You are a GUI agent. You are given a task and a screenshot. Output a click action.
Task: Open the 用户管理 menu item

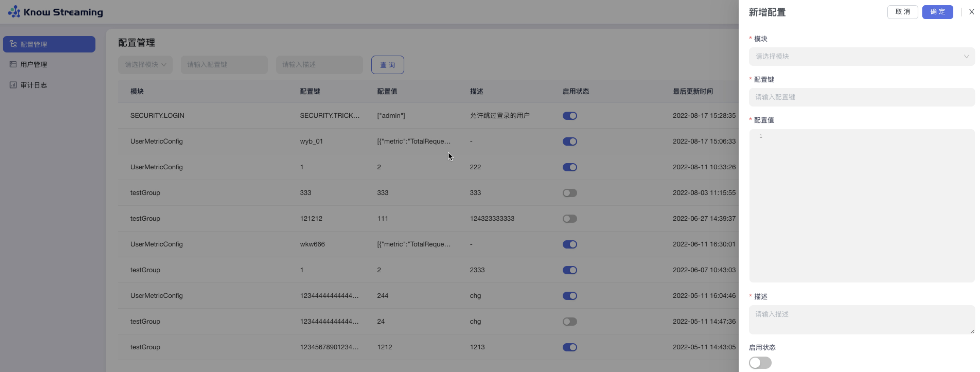point(33,64)
